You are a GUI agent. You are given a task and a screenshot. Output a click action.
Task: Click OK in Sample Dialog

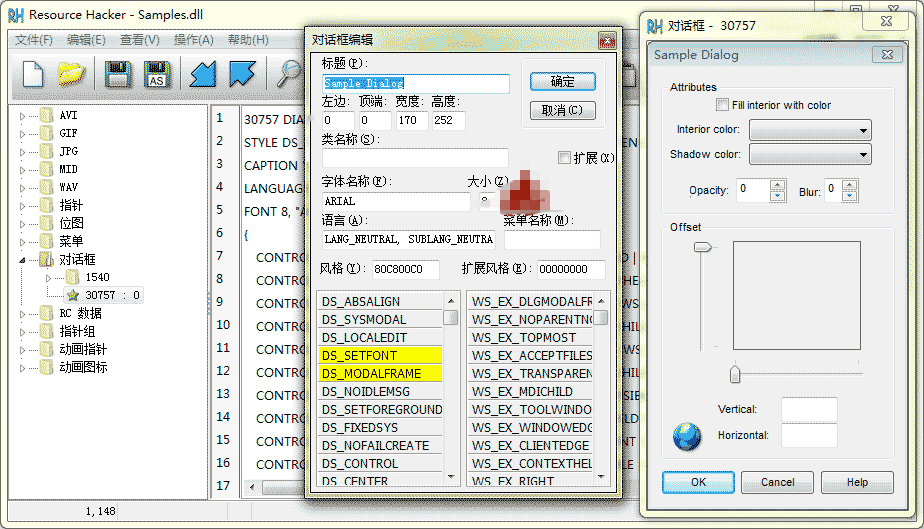coord(698,482)
